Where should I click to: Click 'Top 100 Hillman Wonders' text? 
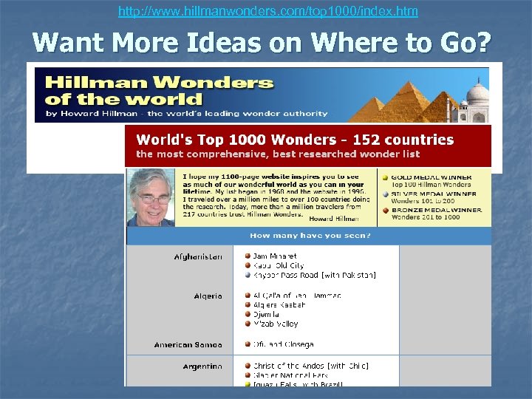431,185
